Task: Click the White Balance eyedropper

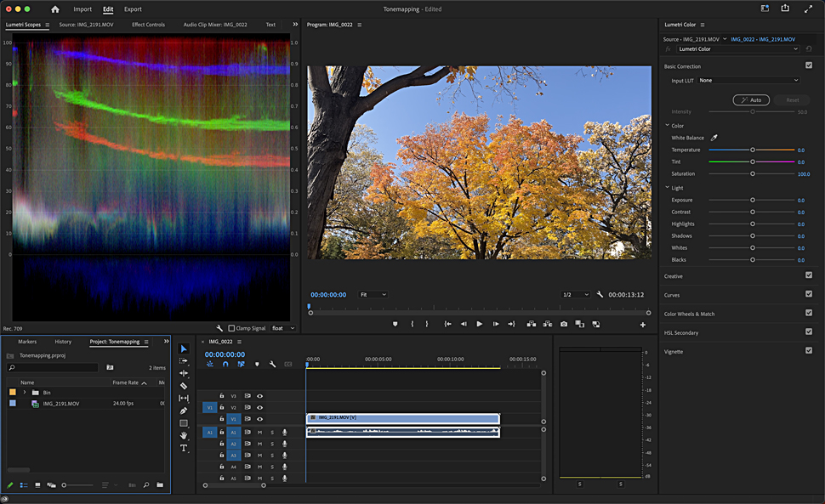Action: point(714,138)
